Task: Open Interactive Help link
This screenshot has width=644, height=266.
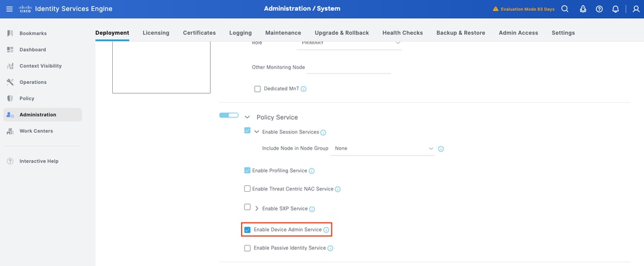Action: [39, 161]
